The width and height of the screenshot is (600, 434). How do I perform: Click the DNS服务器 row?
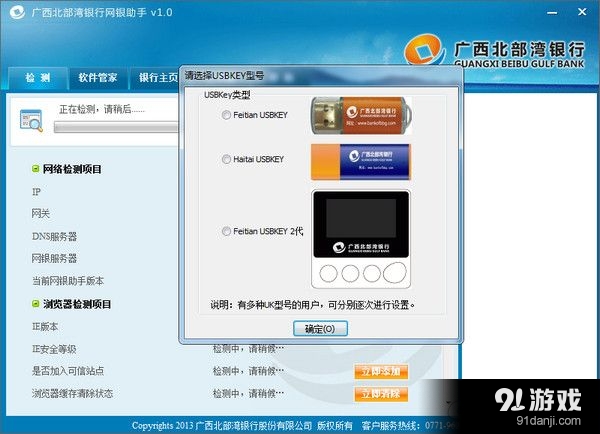(x=54, y=236)
